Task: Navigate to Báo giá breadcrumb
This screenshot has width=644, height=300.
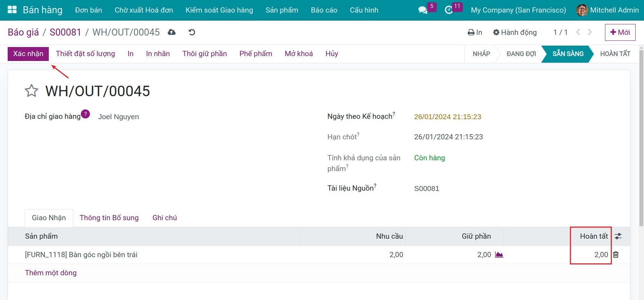Action: point(23,32)
